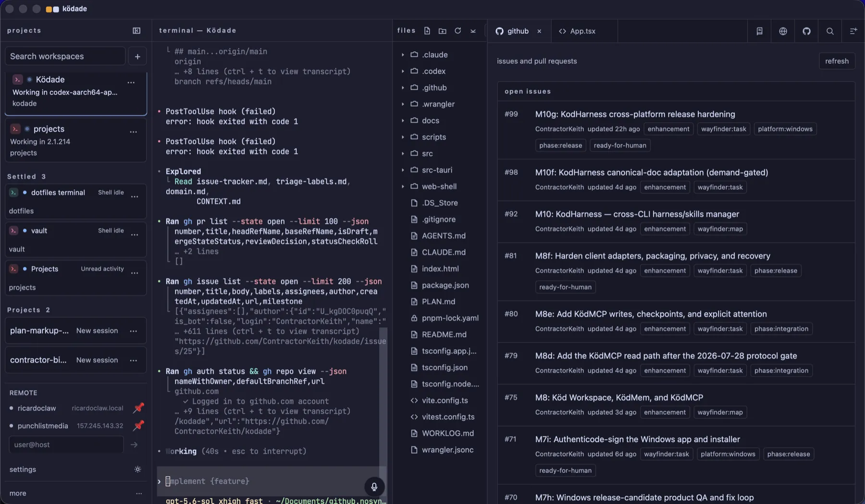Focus the Search workspaces field
The height and width of the screenshot is (504, 865).
click(65, 57)
